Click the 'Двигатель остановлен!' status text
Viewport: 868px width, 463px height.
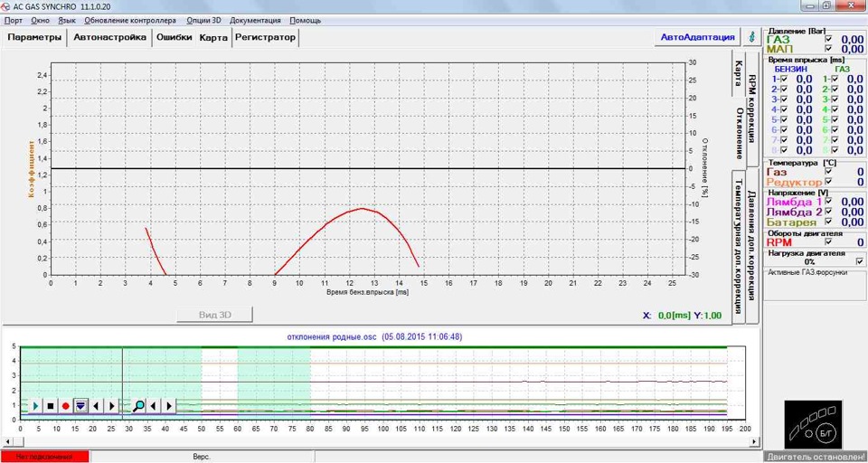[x=815, y=457]
